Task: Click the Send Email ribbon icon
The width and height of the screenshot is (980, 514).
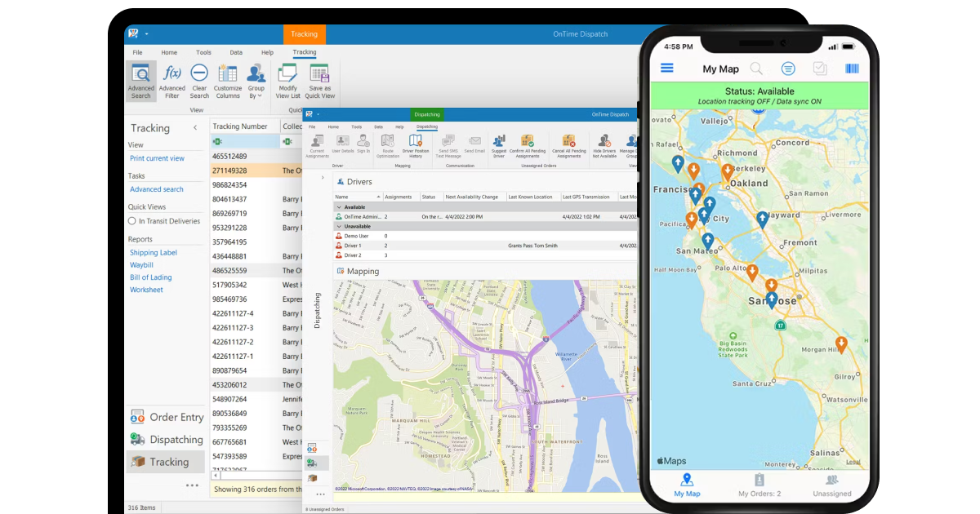Action: pos(474,144)
